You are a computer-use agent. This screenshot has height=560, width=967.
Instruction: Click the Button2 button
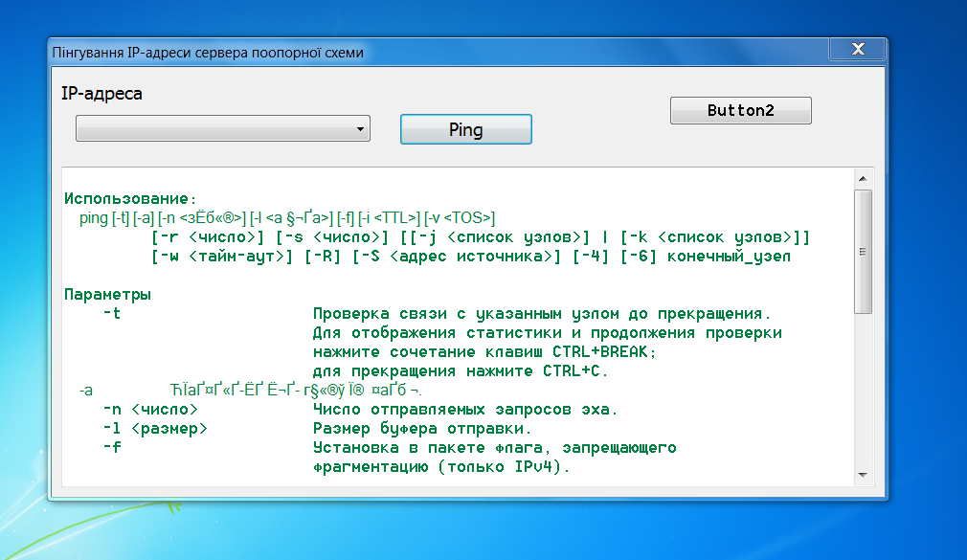[741, 110]
